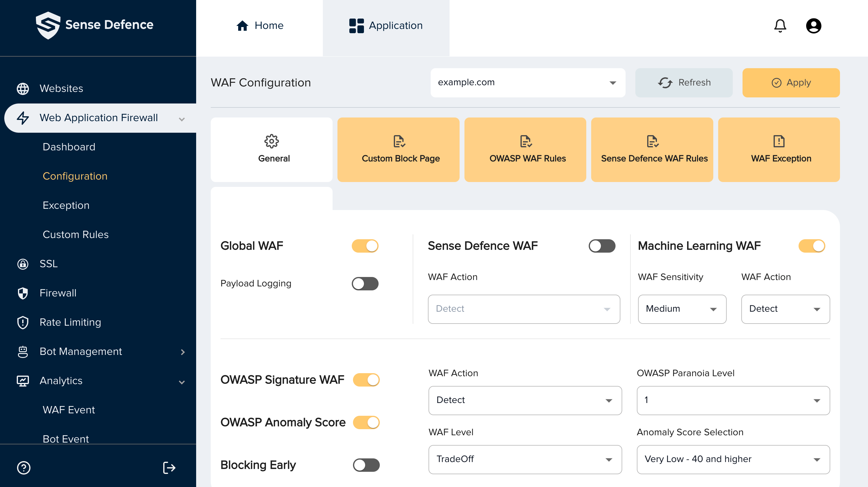Screen dimensions: 868x487
Task: Click the Websites globe icon
Action: click(23, 89)
